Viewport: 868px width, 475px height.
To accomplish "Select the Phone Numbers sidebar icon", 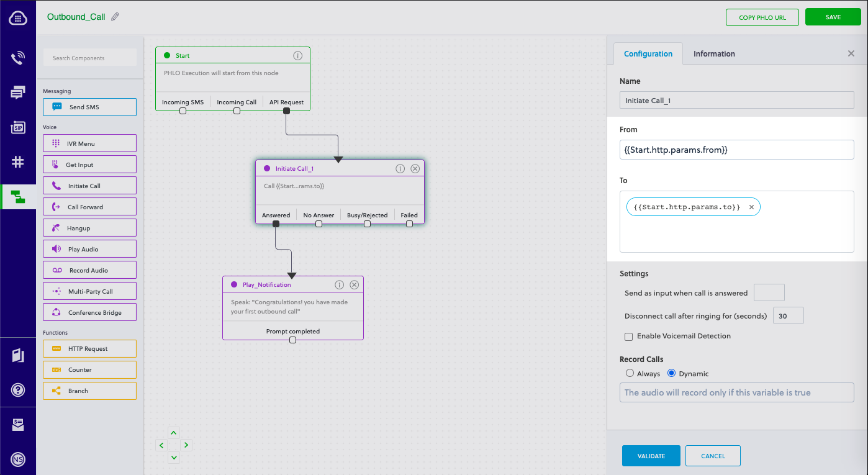I will [x=18, y=162].
